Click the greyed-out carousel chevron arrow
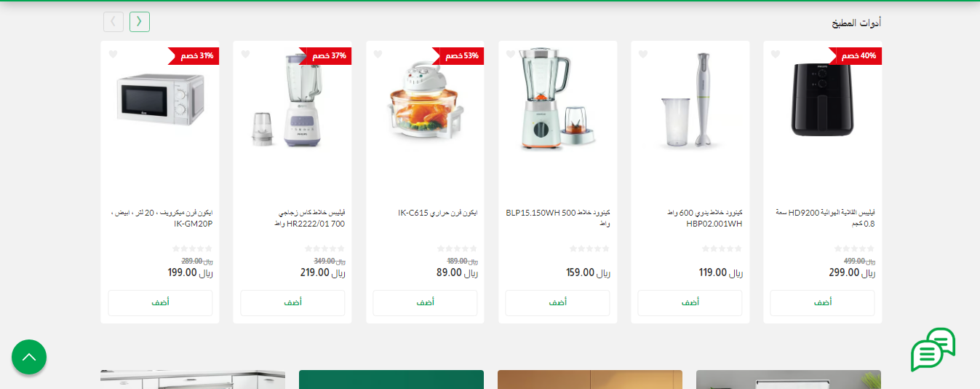 pyautogui.click(x=113, y=22)
